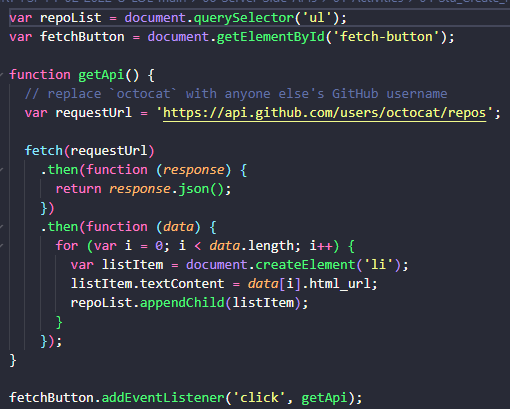The height and width of the screenshot is (409, 510).
Task: Click the json() method on response
Action: 201,189
